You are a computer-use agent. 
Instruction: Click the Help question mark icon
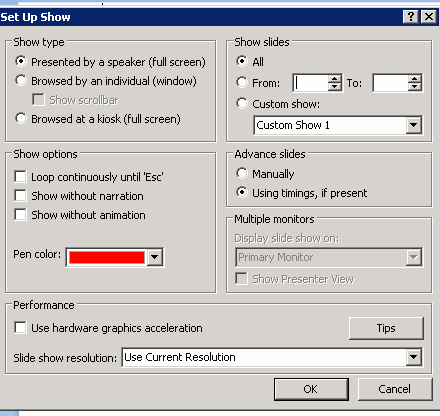411,16
